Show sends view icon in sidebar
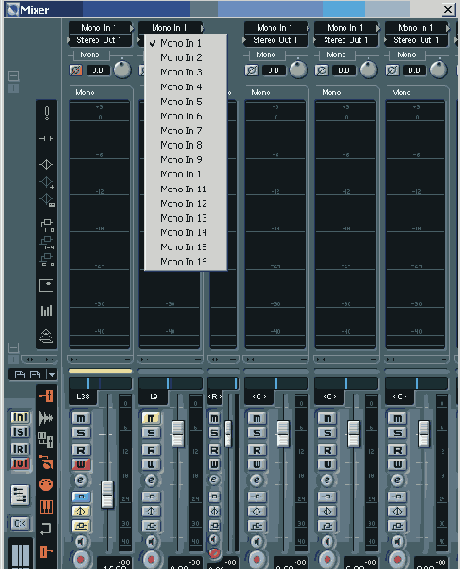Screen dimensions: 460x569 tap(46, 225)
